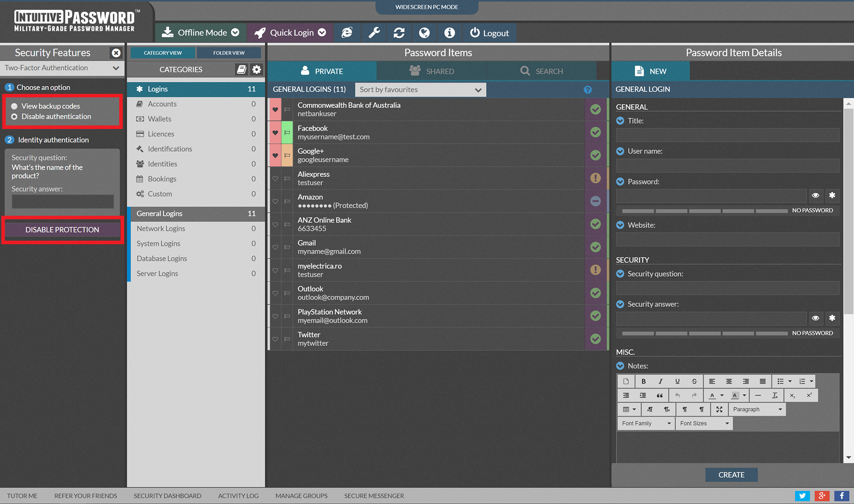The height and width of the screenshot is (504, 854).
Task: Open the Internet Explorer icon in toolbar
Action: pos(347,32)
